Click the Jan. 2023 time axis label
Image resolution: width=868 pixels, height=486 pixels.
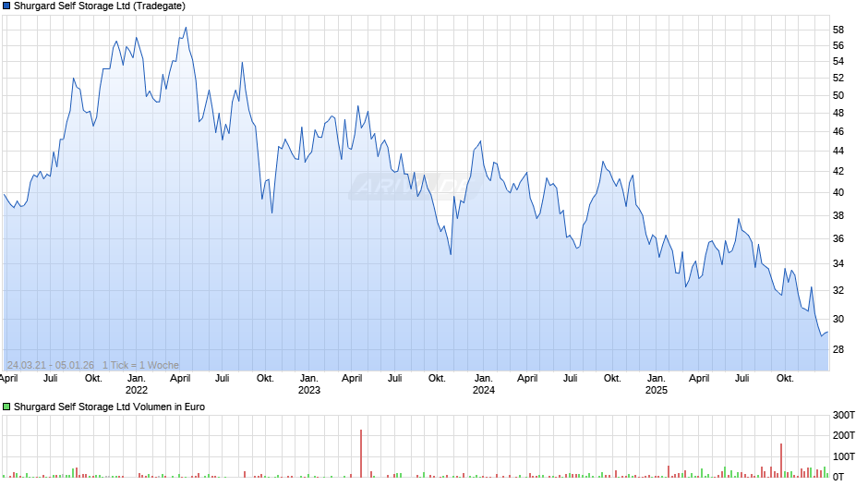point(309,384)
